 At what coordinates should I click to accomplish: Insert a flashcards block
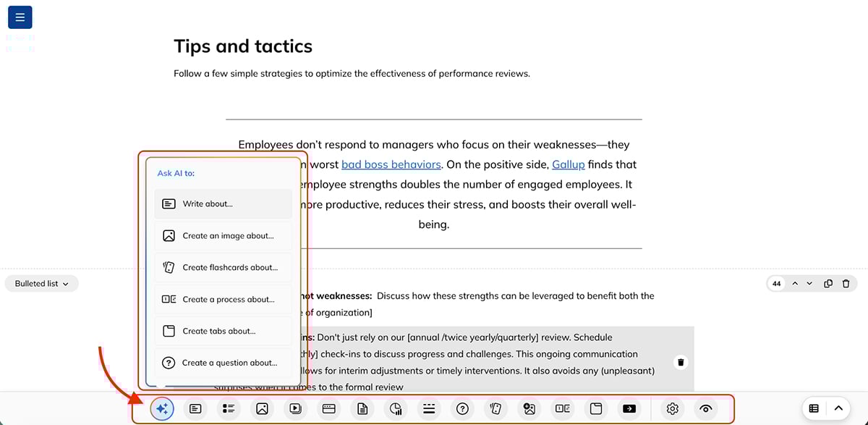click(x=495, y=408)
